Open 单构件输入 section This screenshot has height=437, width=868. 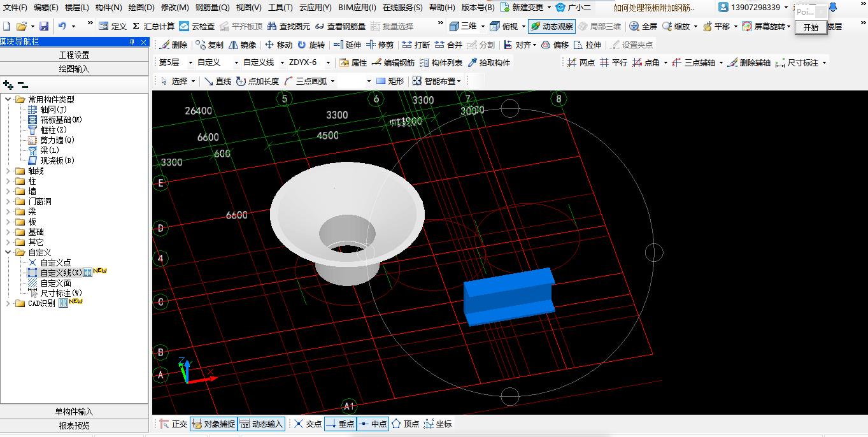tap(75, 412)
